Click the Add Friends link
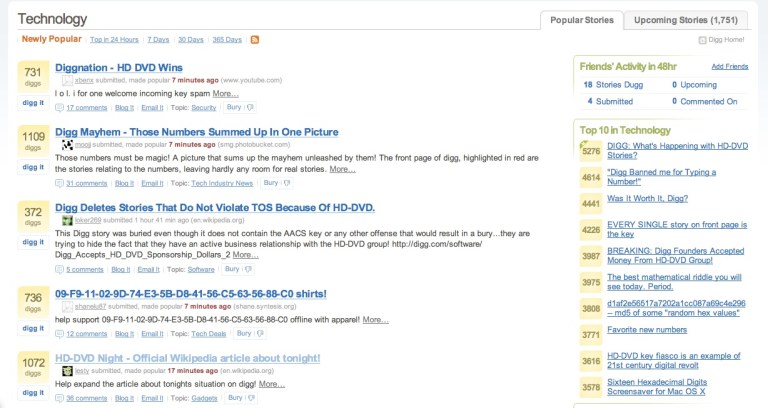The height and width of the screenshot is (408, 768). pos(729,66)
